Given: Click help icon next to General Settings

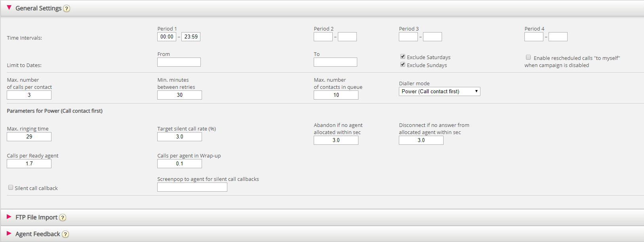Looking at the screenshot, I should click(67, 8).
